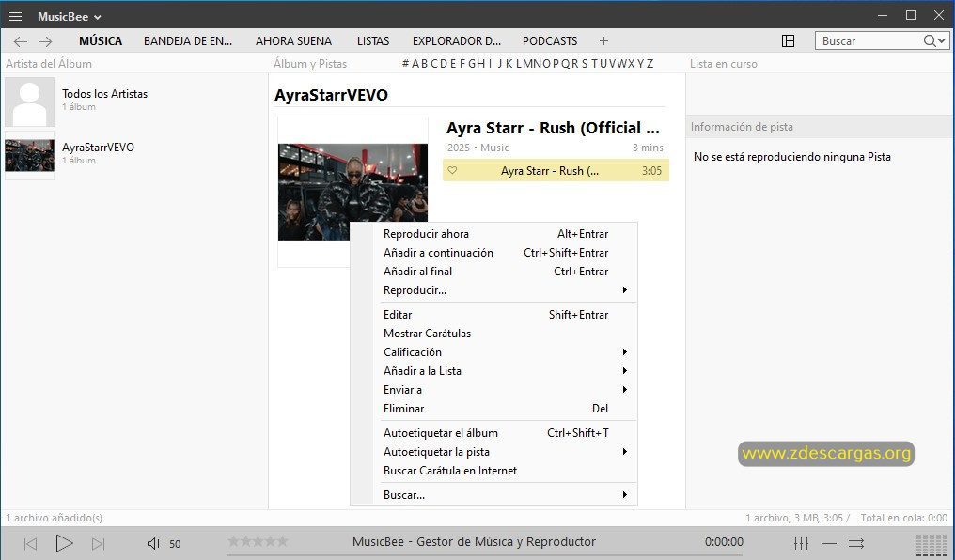Click the Rush album cover art

pos(352,192)
